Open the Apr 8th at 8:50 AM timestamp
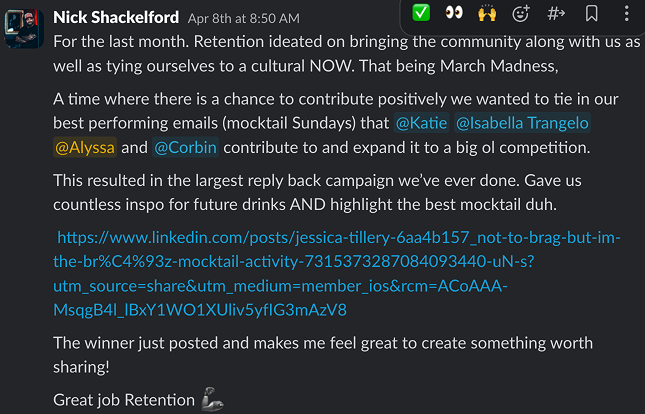 pos(244,19)
